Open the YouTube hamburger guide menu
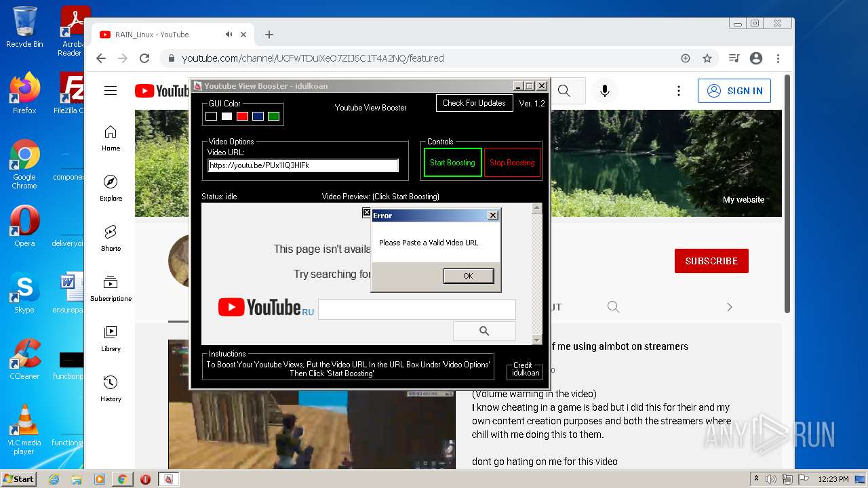868x488 pixels. tap(111, 91)
